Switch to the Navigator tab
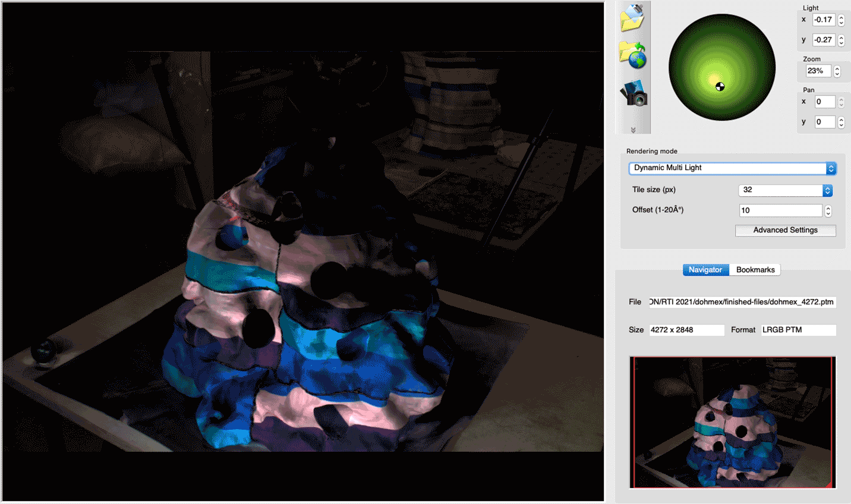 (705, 270)
